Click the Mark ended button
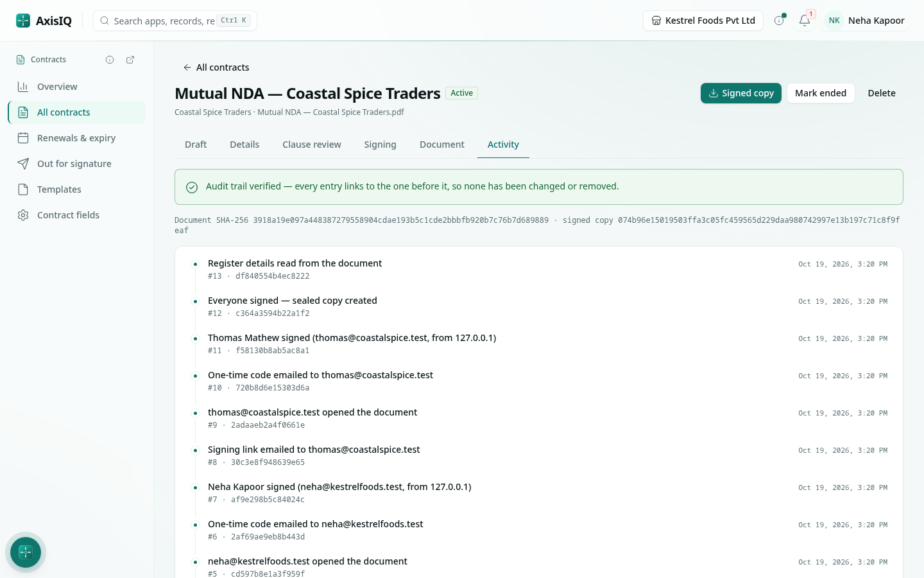Screen dimensions: 924x578 point(821,93)
